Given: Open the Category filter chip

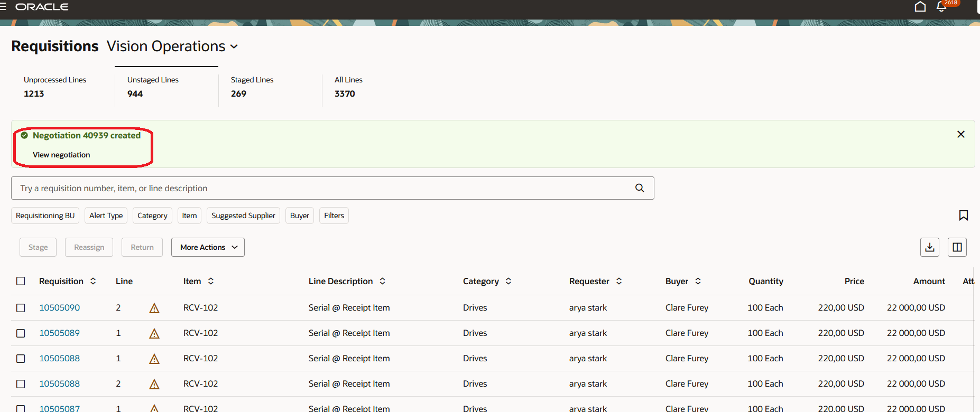Looking at the screenshot, I should pyautogui.click(x=152, y=216).
